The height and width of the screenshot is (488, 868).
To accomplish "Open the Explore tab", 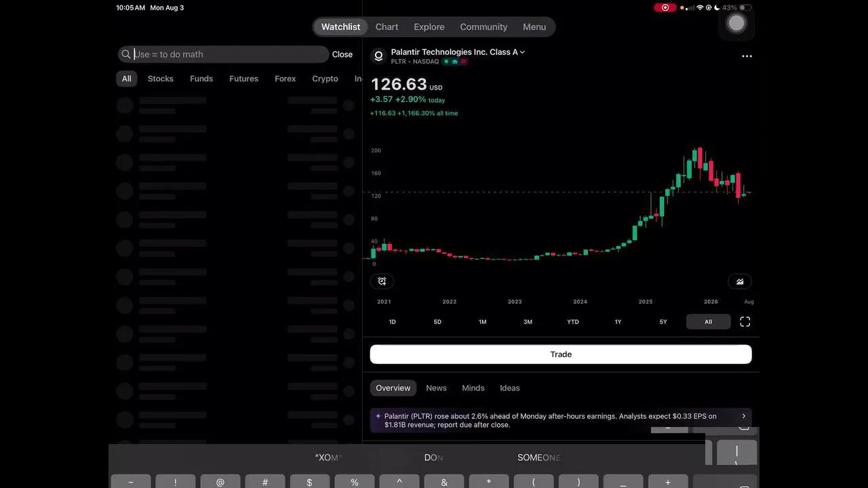I will 429,27.
